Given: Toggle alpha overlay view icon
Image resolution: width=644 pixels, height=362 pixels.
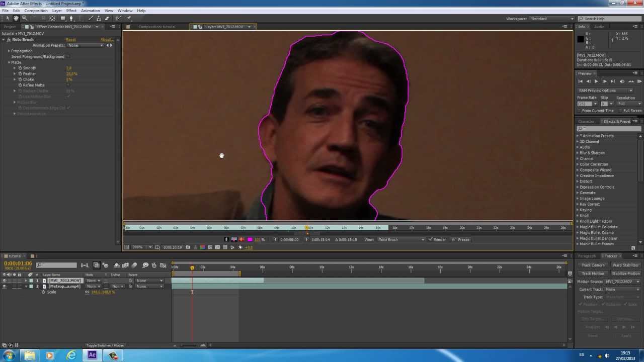Looking at the screenshot, I should (242, 239).
